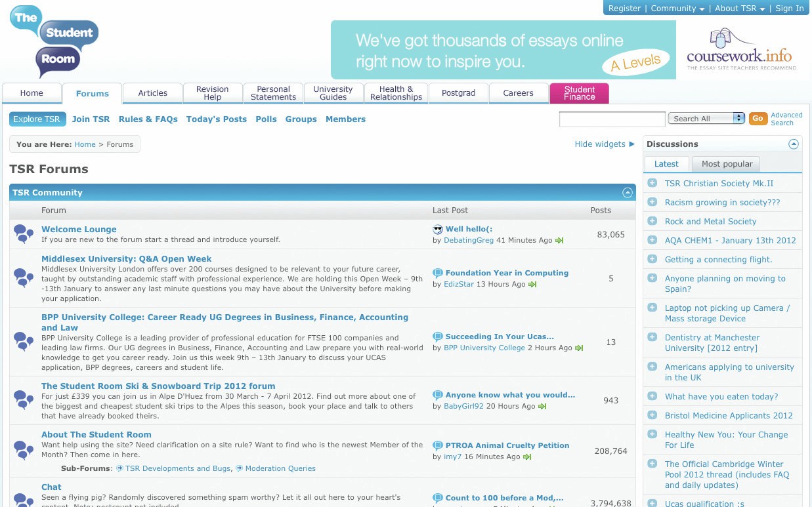The width and height of the screenshot is (812, 507).
Task: Click About The Student Room forum icon
Action: [x=24, y=451]
